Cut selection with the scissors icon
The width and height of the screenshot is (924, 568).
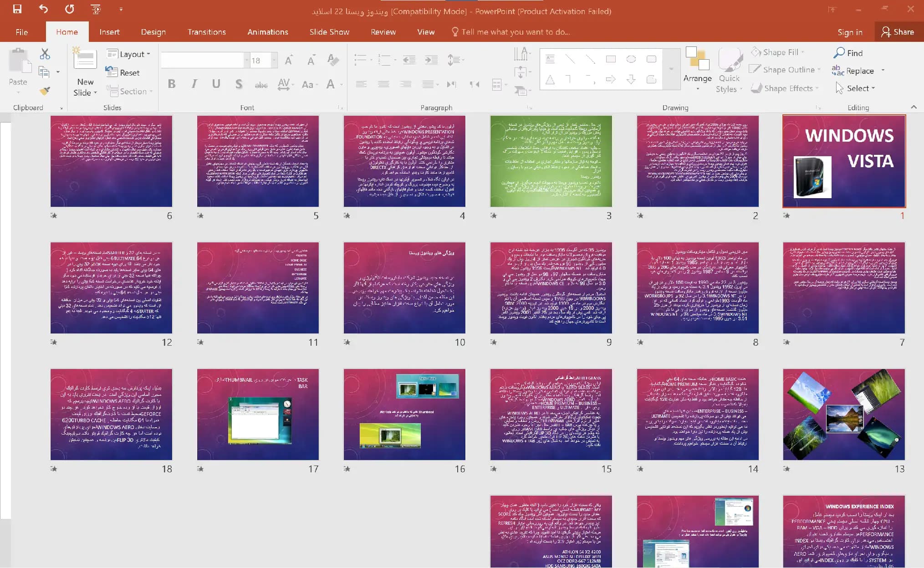pos(45,54)
